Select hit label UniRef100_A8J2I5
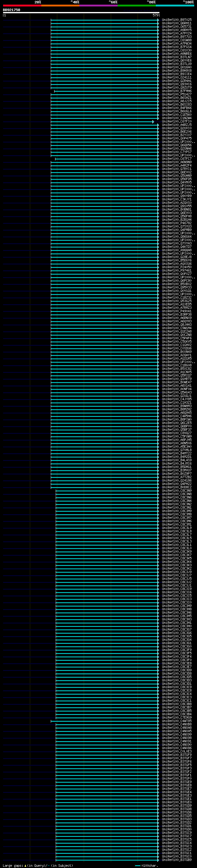The height and width of the screenshot is (868, 197). 177,101
